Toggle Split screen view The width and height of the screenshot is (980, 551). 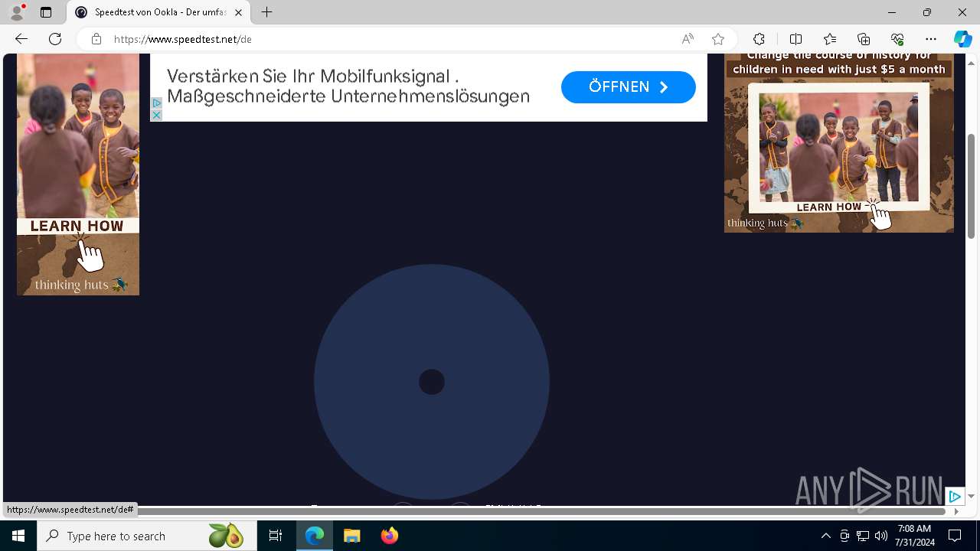(795, 39)
